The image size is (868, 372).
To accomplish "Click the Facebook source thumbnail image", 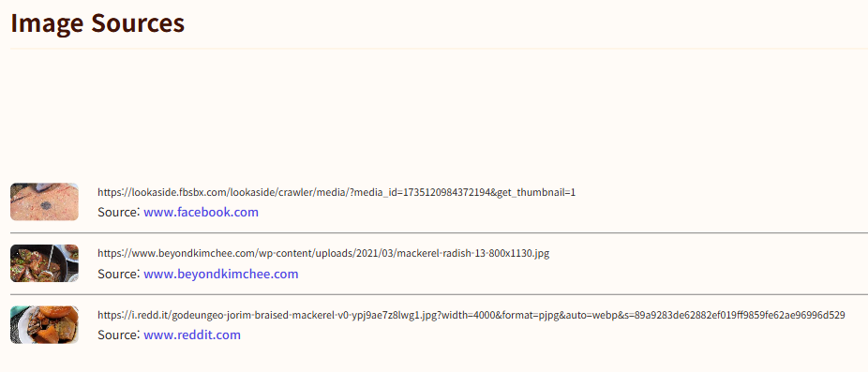I will (x=44, y=202).
